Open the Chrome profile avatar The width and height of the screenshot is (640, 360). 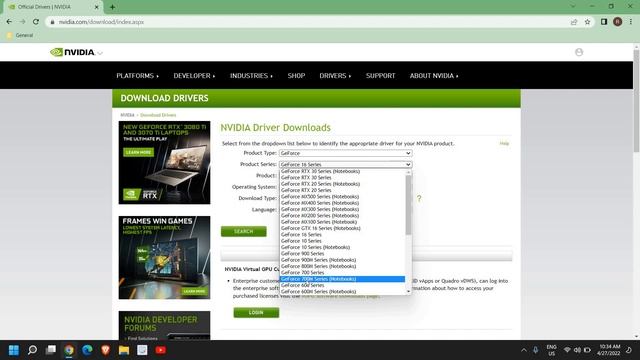(617, 22)
